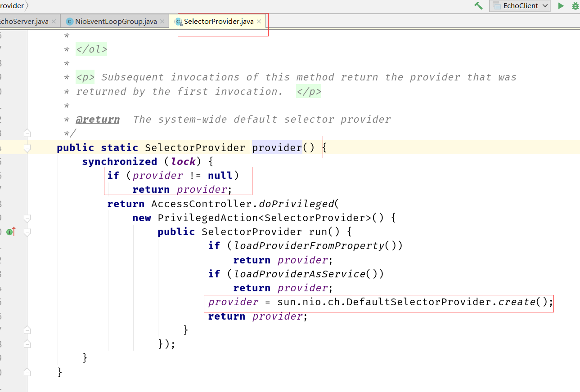The width and height of the screenshot is (580, 392).
Task: Click 'returned by the first invocation.' comment text
Action: pos(180,91)
